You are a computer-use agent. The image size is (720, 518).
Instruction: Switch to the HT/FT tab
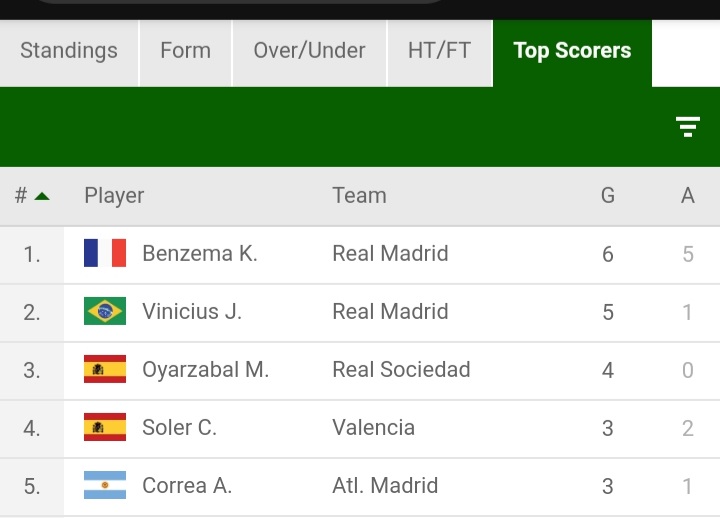coord(439,51)
